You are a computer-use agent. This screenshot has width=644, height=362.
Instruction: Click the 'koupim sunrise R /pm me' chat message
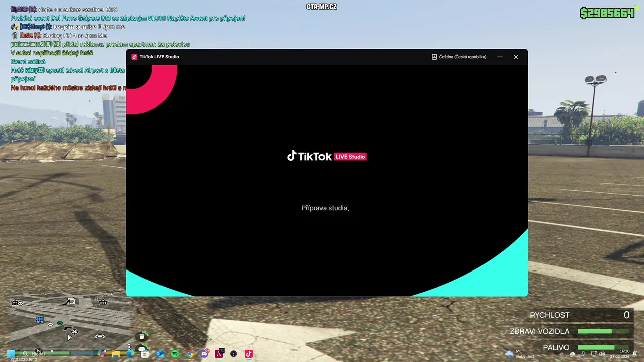(x=67, y=27)
